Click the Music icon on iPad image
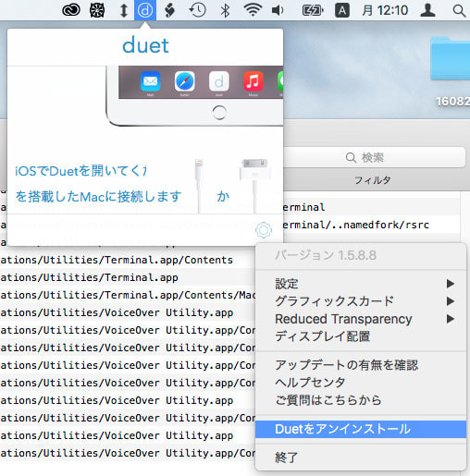The image size is (470, 476). click(x=254, y=81)
